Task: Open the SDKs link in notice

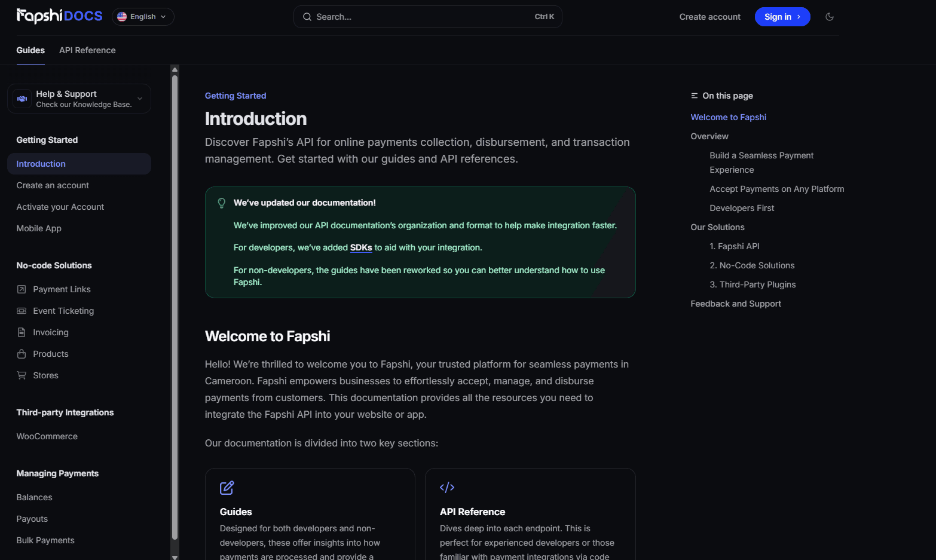Action: (361, 247)
